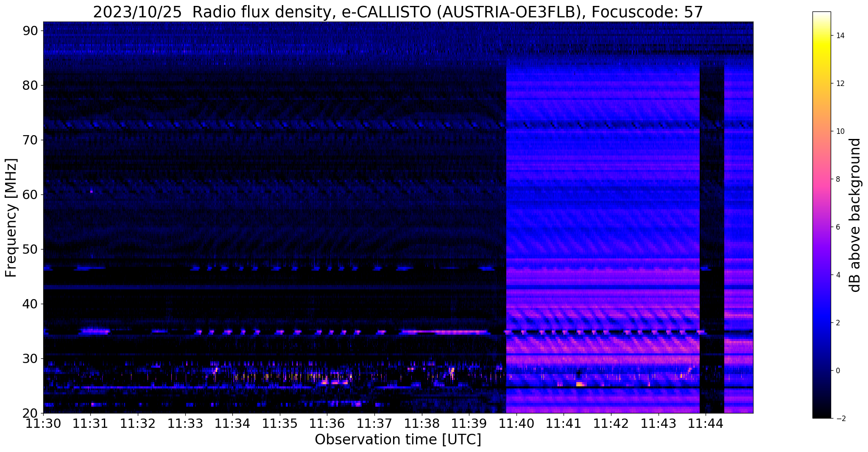Click the 11:36 time tick label

point(327,423)
